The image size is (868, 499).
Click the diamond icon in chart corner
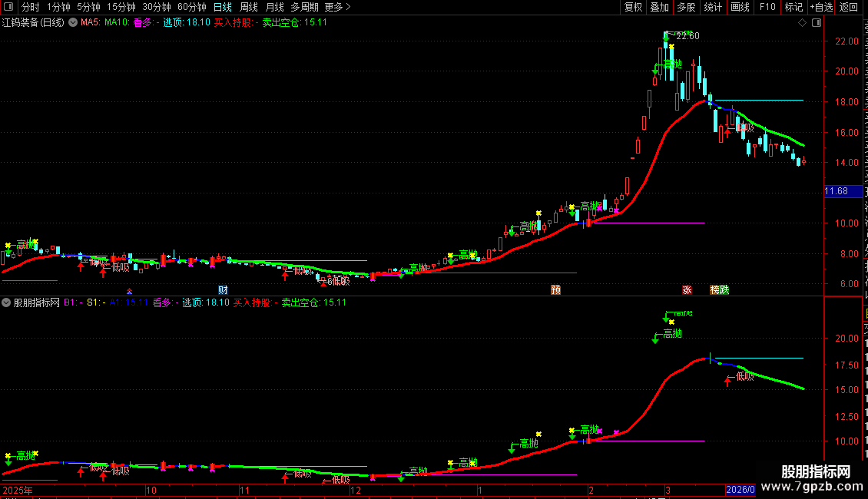(x=802, y=23)
